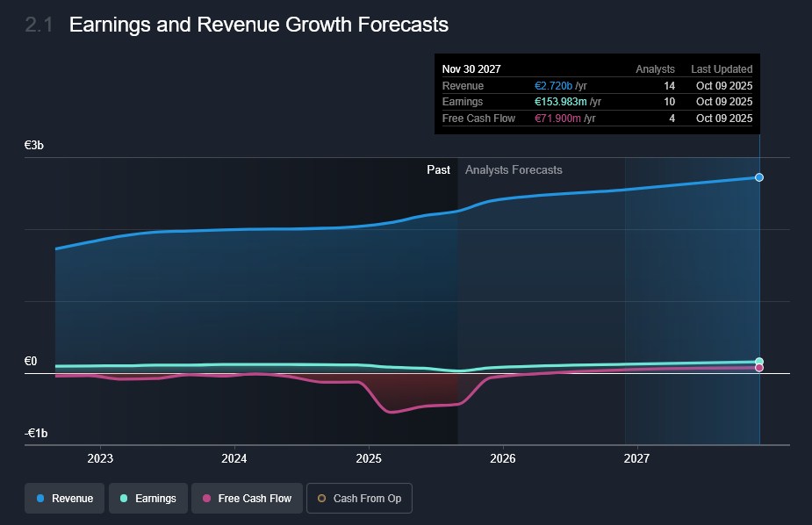Hide the Free Cash Flow series
The width and height of the screenshot is (812, 525).
coord(247,499)
